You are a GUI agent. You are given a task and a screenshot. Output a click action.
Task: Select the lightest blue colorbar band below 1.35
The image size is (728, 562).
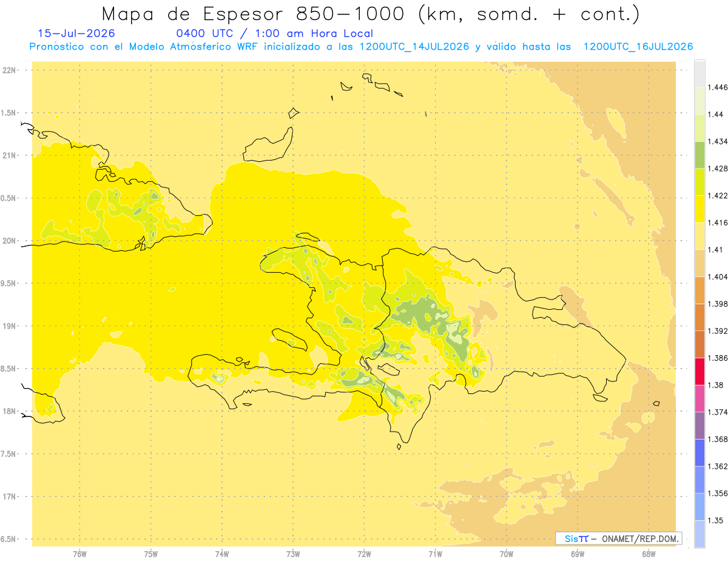tap(699, 534)
